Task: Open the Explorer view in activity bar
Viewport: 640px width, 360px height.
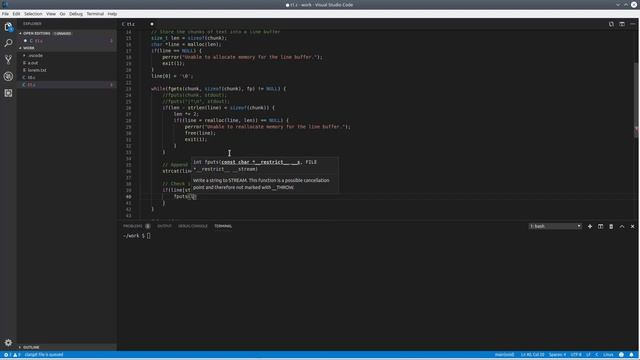Action: click(x=8, y=27)
